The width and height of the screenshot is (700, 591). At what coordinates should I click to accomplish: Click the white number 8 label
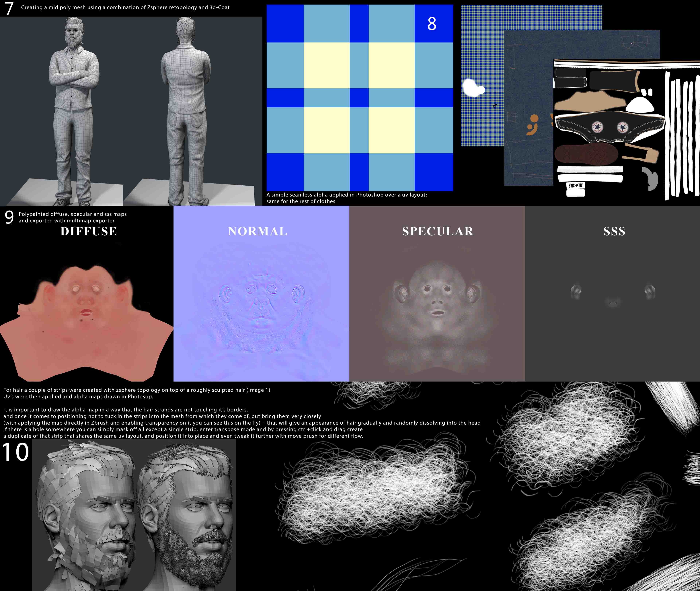click(x=432, y=24)
